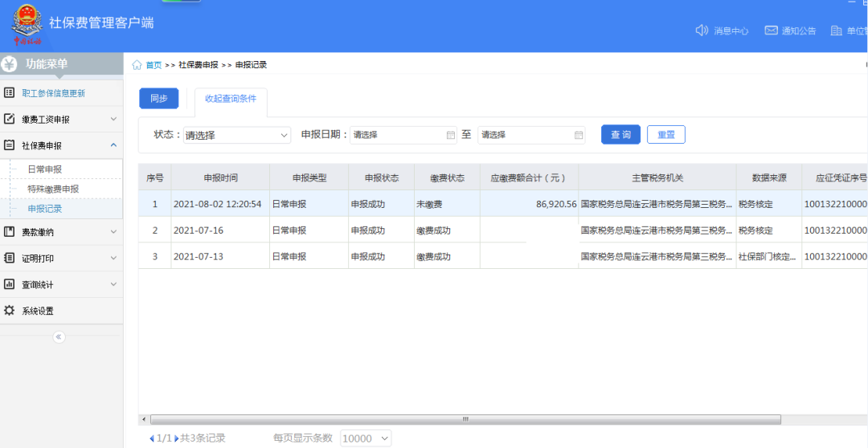
Task: Click the 通知公告 link text
Action: (799, 31)
